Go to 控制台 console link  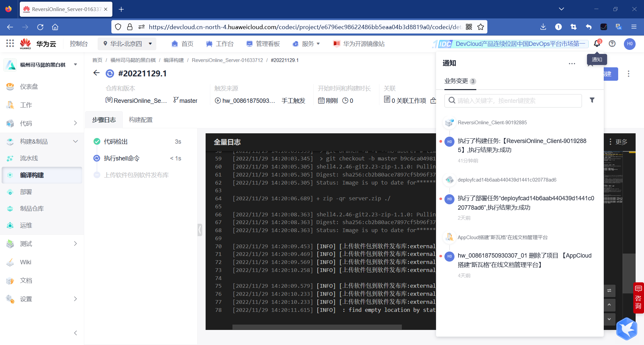79,44
